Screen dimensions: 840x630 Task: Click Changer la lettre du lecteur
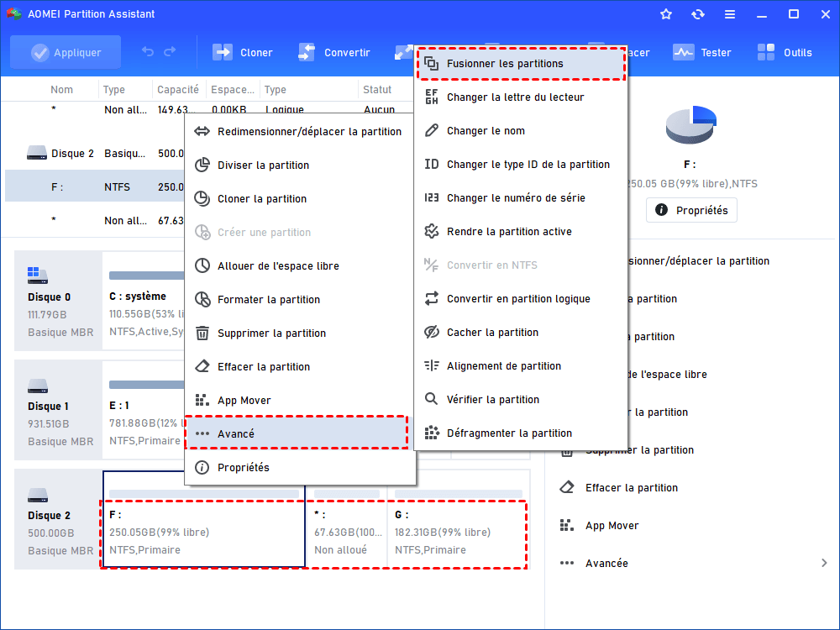point(515,97)
